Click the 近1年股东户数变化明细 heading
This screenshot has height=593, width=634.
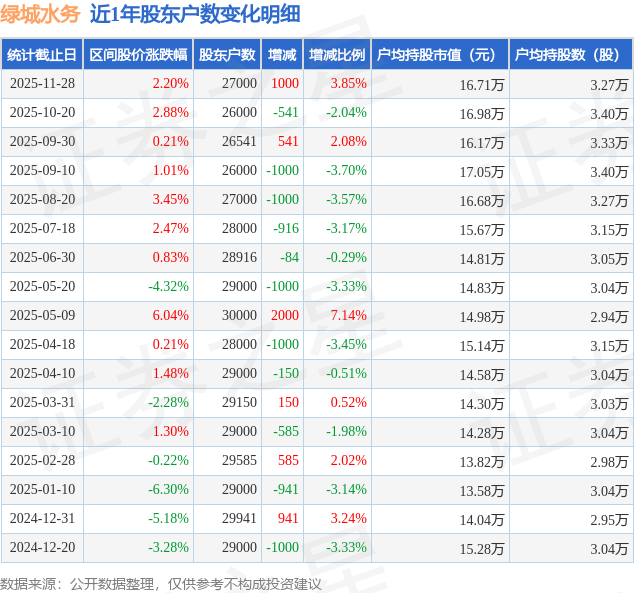coord(195,15)
